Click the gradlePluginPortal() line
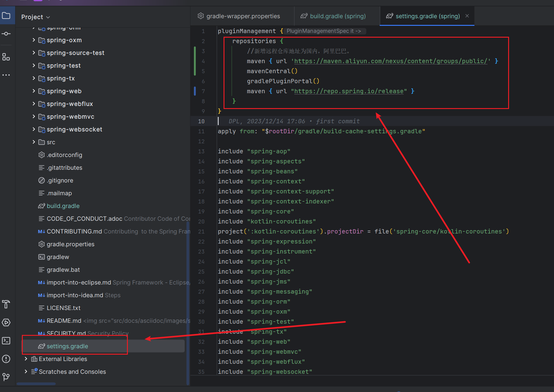The width and height of the screenshot is (554, 392). [x=283, y=81]
